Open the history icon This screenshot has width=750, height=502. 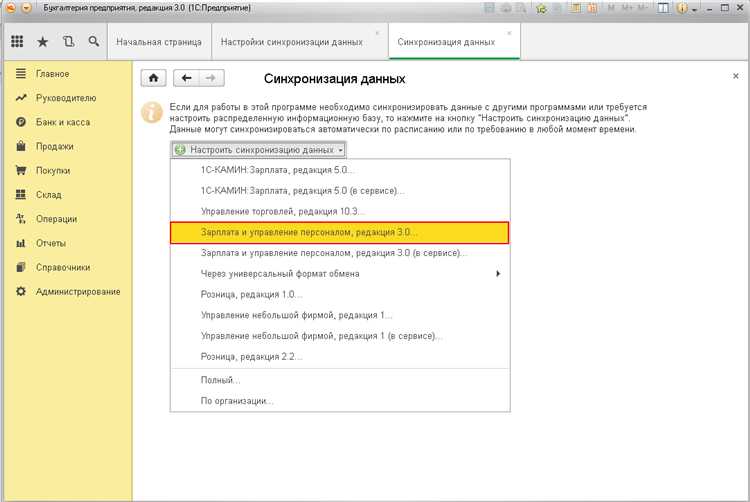(68, 42)
